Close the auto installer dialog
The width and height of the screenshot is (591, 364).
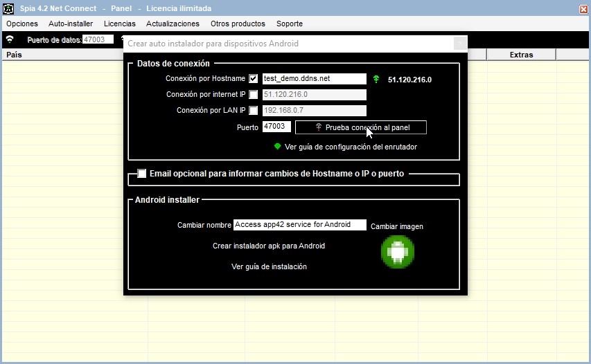pyautogui.click(x=460, y=44)
